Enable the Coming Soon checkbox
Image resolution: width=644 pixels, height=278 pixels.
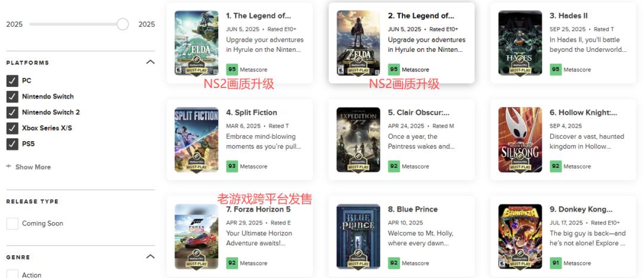click(x=13, y=223)
